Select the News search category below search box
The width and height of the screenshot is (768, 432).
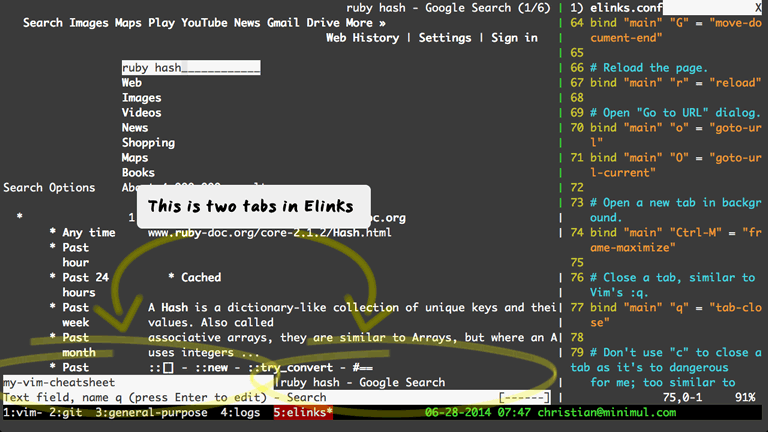coord(135,128)
